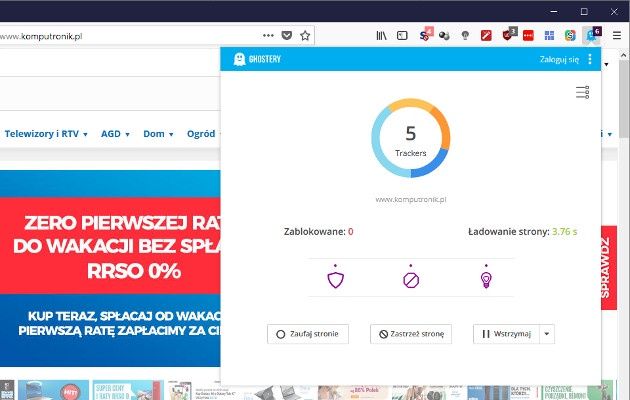Switch to Ghostery detailed view sliders icon

click(583, 92)
